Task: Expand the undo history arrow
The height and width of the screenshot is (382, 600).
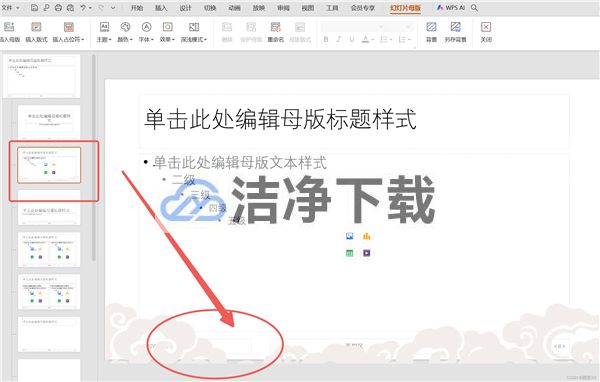Action: (x=90, y=8)
